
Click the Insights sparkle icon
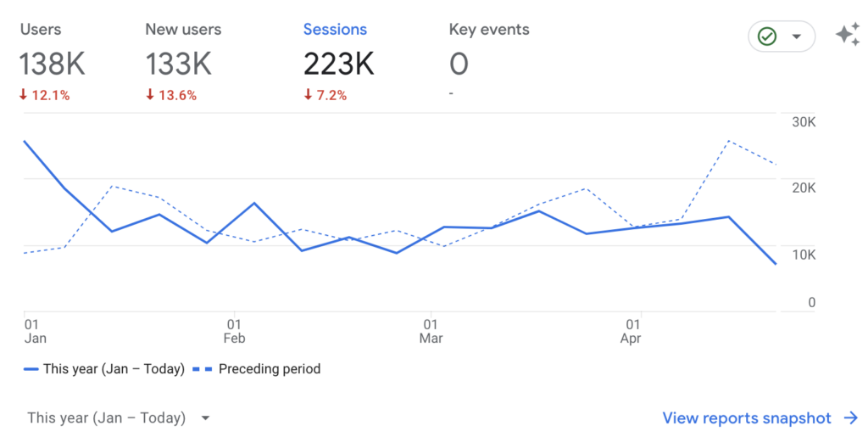pyautogui.click(x=847, y=36)
